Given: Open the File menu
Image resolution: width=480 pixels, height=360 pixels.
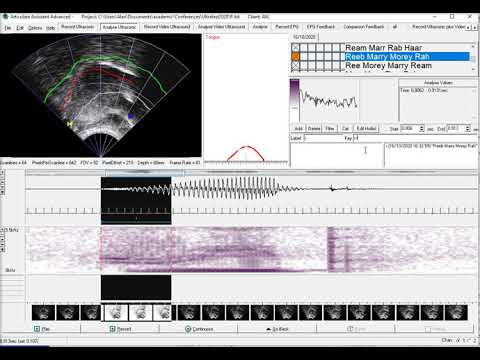Looking at the screenshot, I should coord(8,28).
